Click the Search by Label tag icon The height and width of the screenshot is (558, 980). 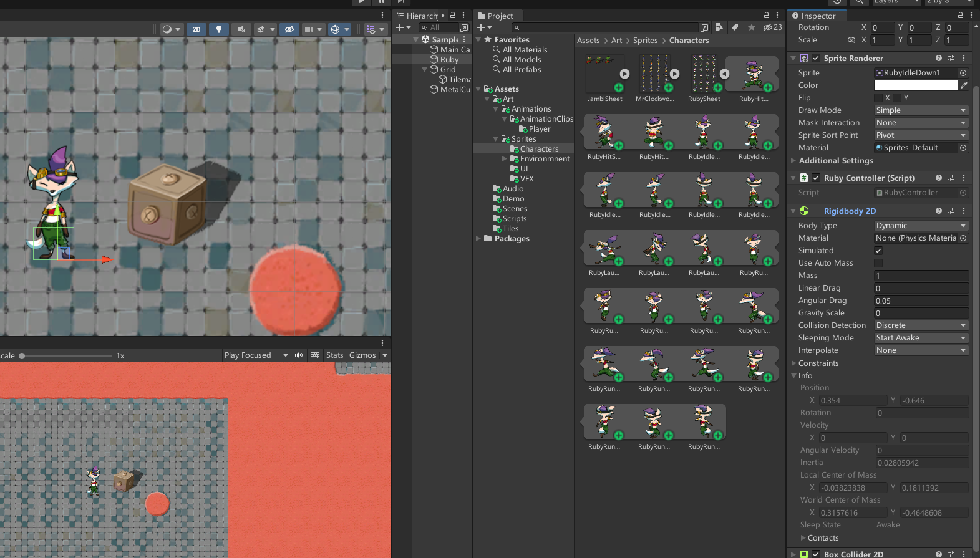click(735, 27)
